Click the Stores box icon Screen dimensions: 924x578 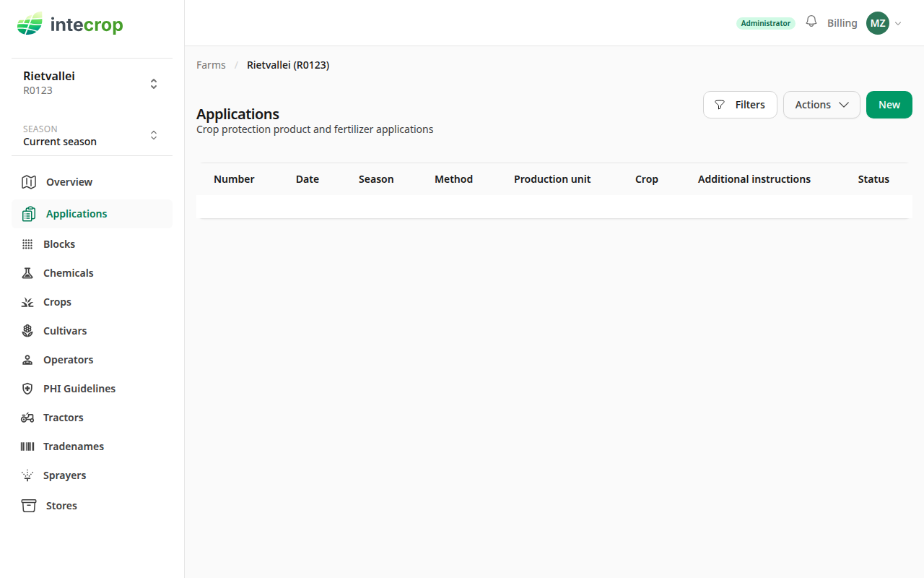(29, 506)
